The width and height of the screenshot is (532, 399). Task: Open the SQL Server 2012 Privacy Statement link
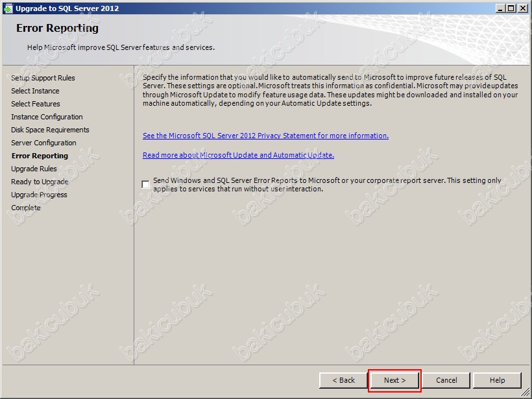click(265, 136)
